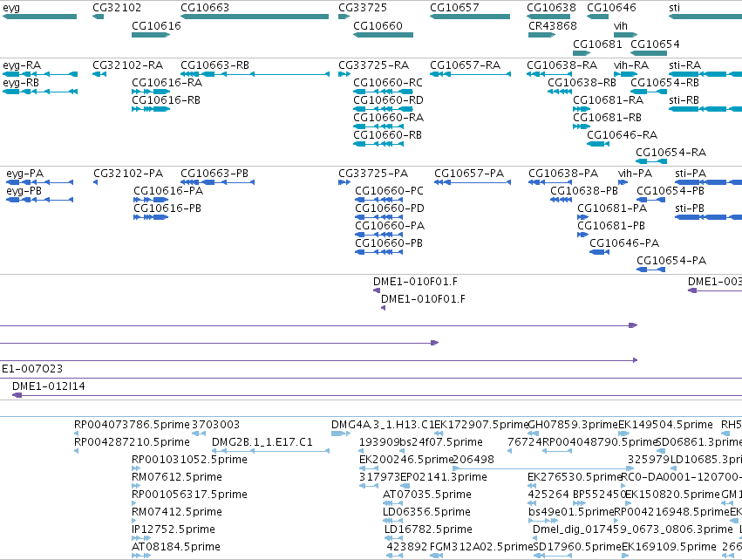The height and width of the screenshot is (560, 742).
Task: Click protein vih-PA
Action: [x=623, y=182]
